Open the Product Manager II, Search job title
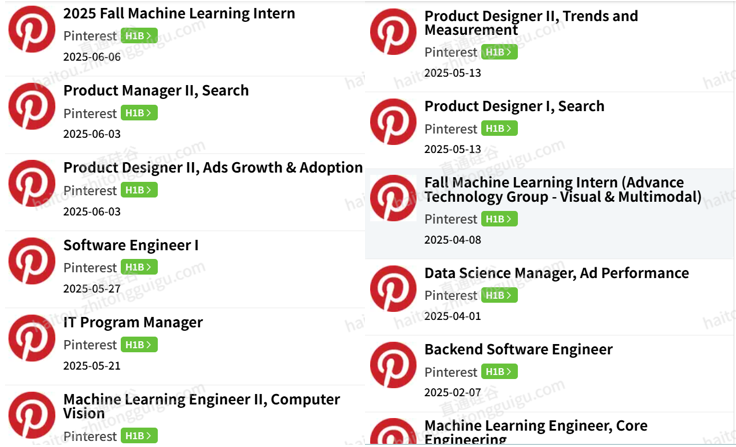The image size is (736, 447). click(156, 90)
